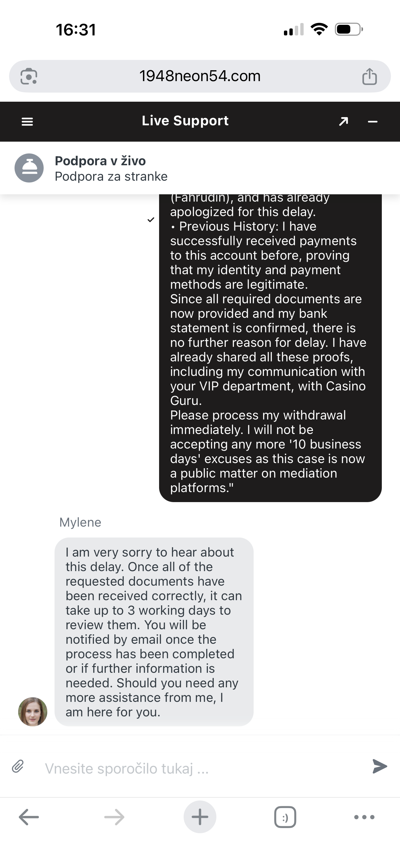Open the tab switcher icon

click(x=285, y=817)
